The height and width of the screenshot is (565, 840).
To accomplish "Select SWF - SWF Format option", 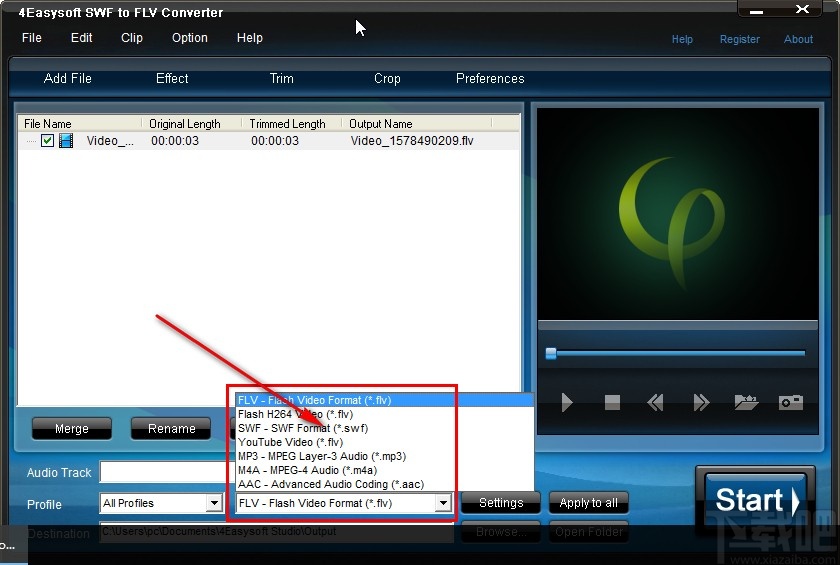I will [385, 428].
